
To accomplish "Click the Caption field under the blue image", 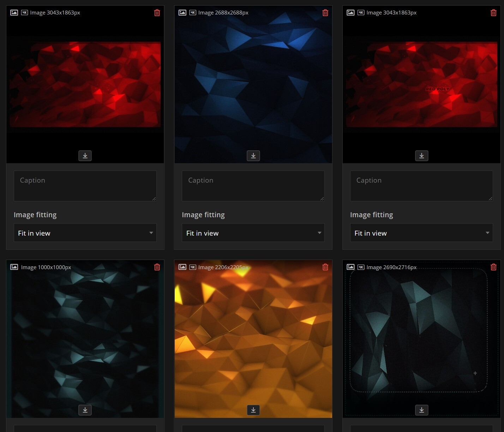I will 253,186.
